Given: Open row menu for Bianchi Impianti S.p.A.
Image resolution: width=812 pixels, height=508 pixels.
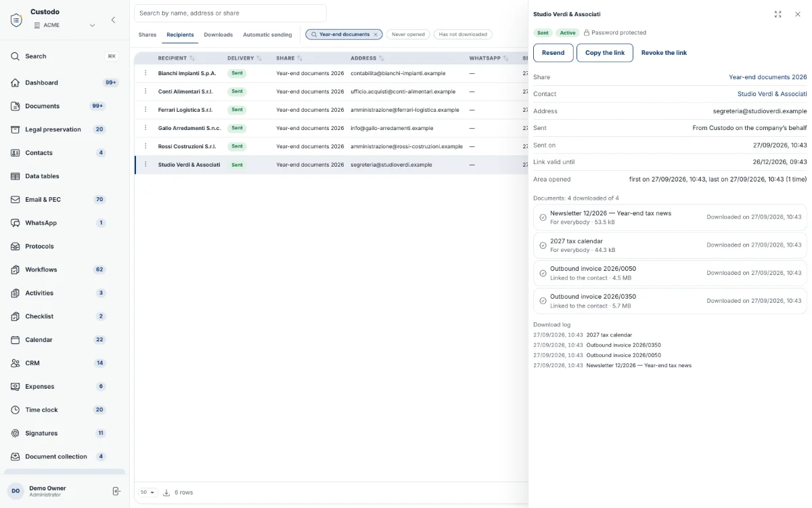Looking at the screenshot, I should tap(145, 73).
